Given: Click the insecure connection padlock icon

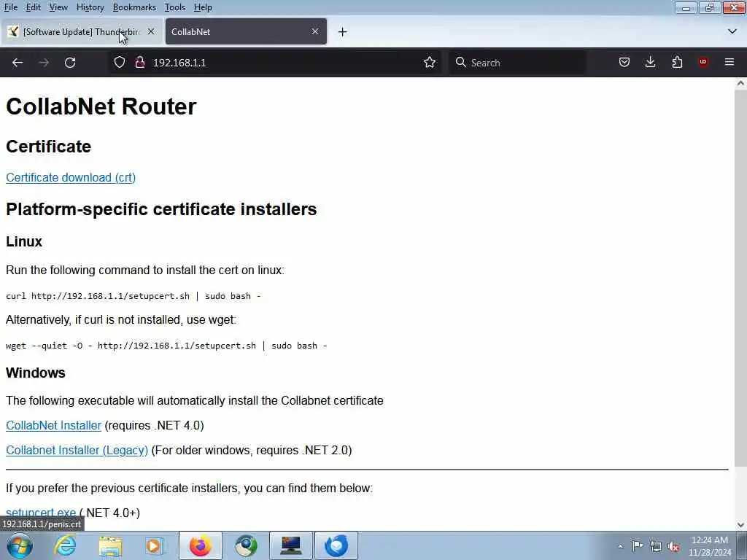Looking at the screenshot, I should 139,63.
